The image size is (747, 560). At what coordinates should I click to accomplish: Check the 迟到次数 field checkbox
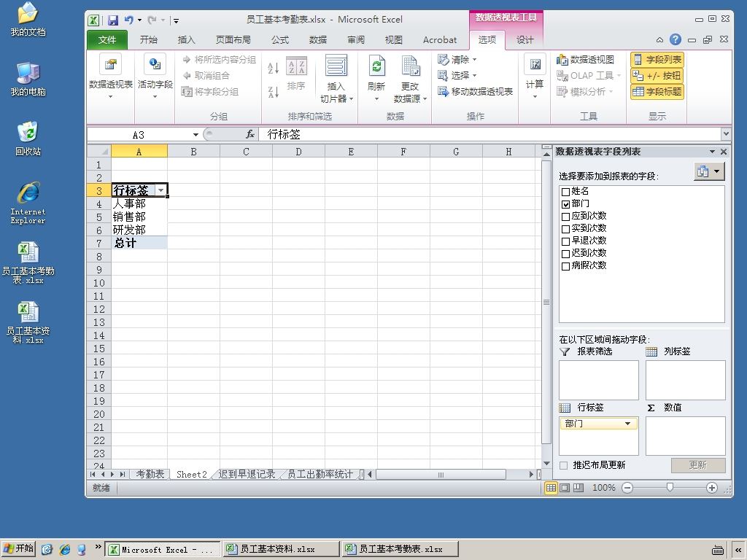pos(565,253)
